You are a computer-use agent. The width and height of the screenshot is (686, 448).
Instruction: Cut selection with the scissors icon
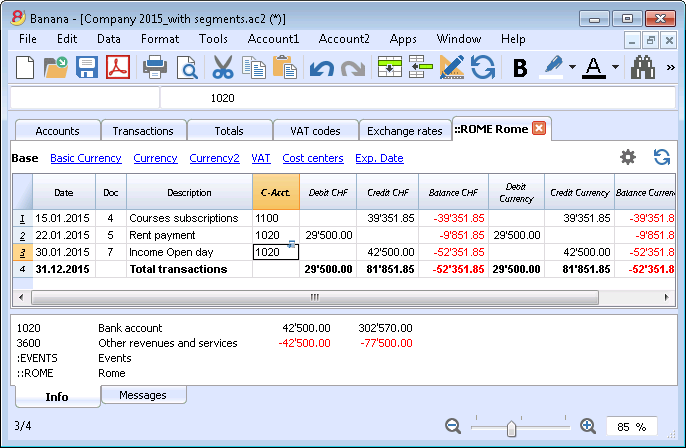223,68
